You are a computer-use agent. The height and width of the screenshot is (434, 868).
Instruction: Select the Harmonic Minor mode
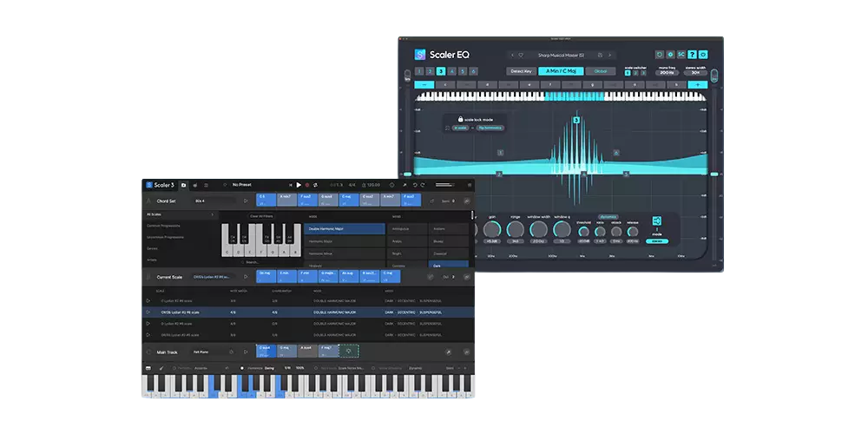point(345,253)
